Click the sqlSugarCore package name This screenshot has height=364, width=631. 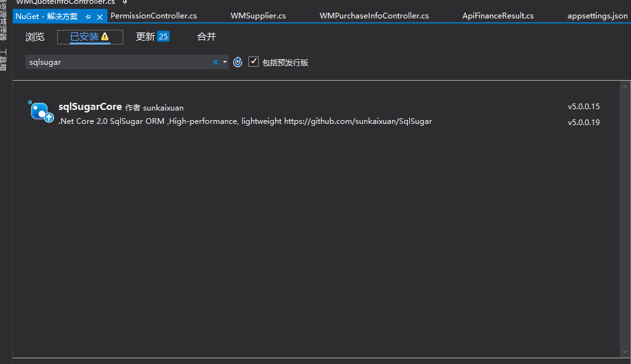(x=90, y=107)
